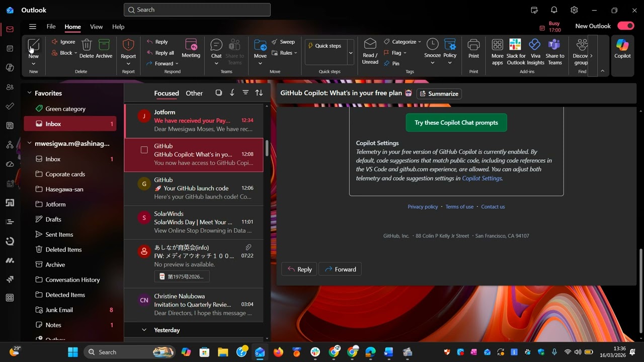Check the GitHub Copilot email checkbox

click(144, 150)
